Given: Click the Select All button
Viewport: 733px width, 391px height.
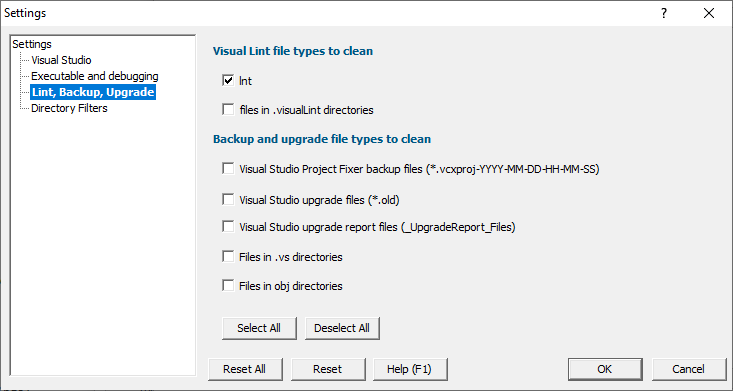Looking at the screenshot, I should click(x=259, y=328).
